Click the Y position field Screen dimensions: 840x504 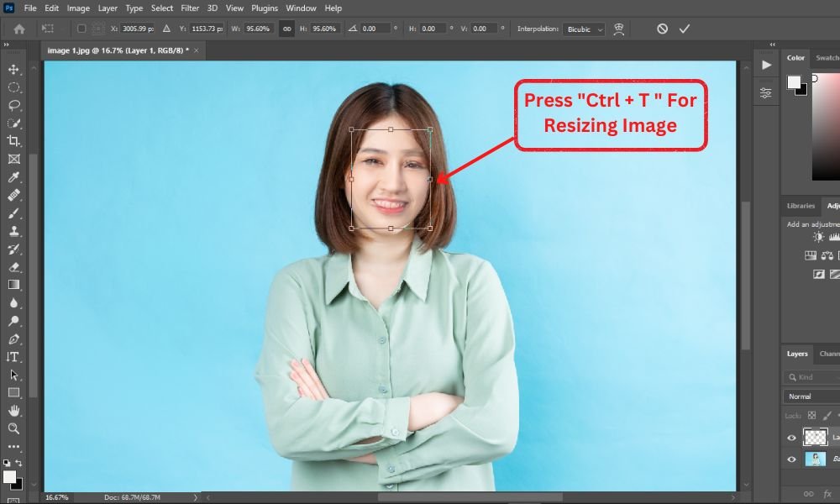tap(207, 29)
